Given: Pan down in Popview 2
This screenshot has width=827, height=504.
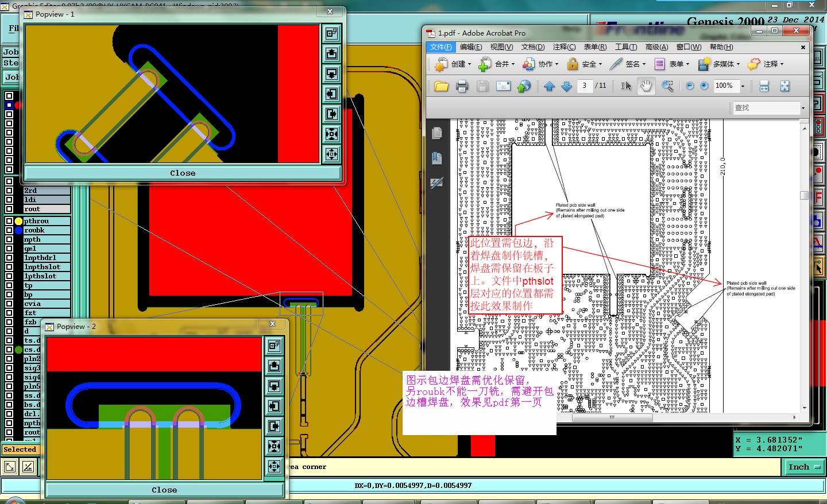Looking at the screenshot, I should 275,386.
